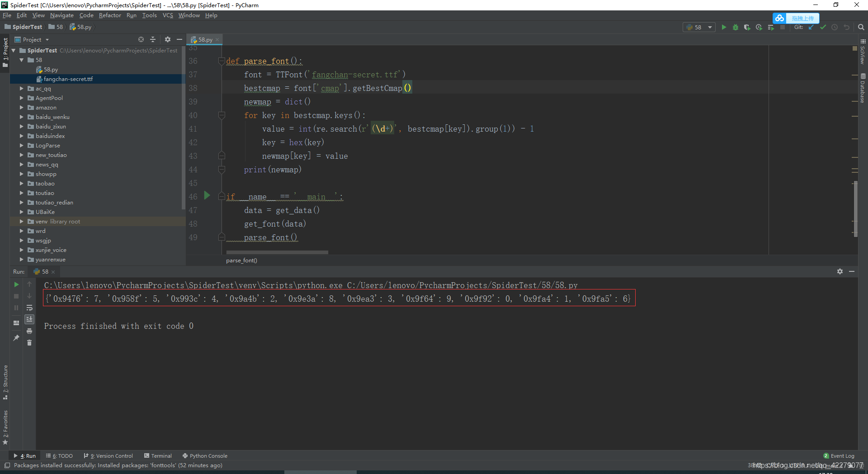This screenshot has height=474, width=868.
Task: Start debugging with the bug icon
Action: coord(736,27)
